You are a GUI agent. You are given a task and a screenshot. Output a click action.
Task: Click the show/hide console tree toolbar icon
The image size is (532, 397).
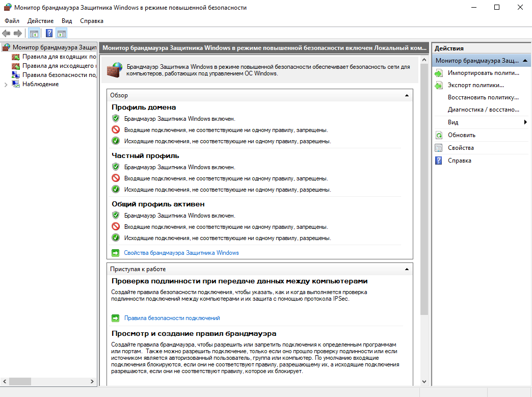(x=34, y=34)
